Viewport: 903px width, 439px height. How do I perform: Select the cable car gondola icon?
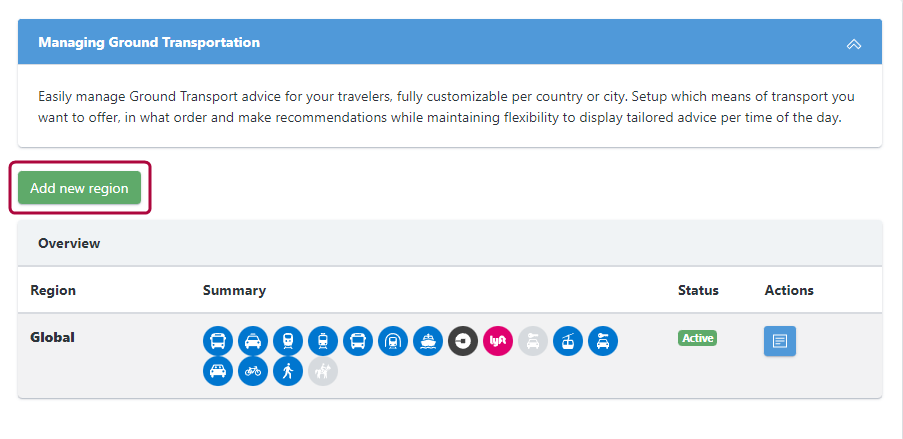568,341
